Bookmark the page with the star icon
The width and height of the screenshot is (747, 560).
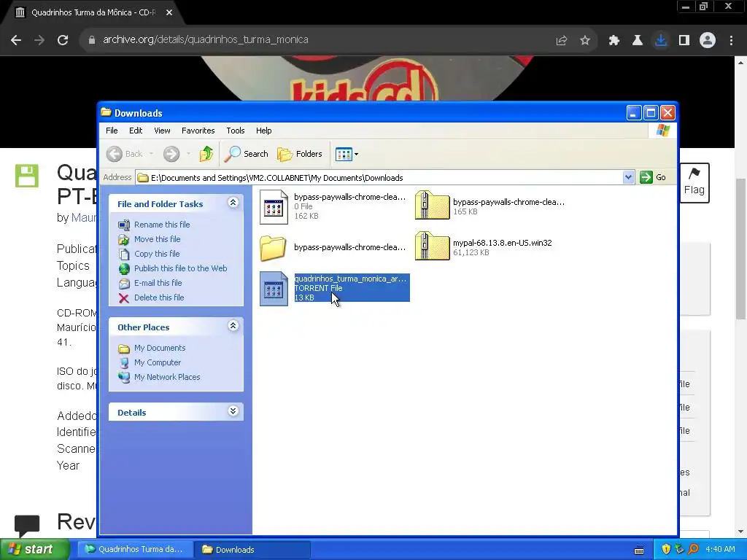point(585,41)
